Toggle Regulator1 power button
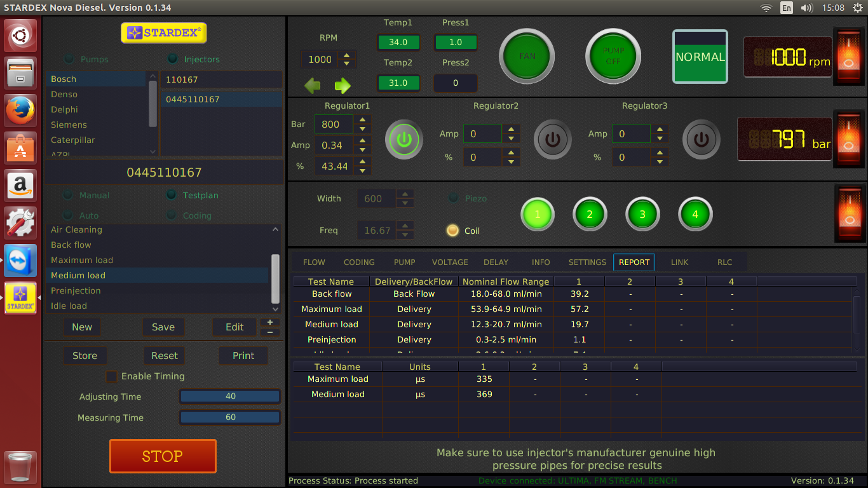 pos(404,139)
